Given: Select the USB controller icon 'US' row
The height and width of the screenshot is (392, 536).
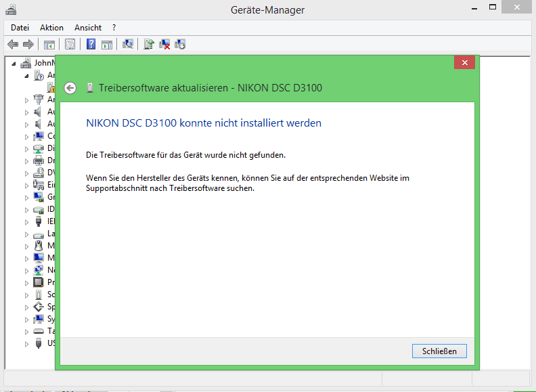Looking at the screenshot, I should (x=39, y=343).
